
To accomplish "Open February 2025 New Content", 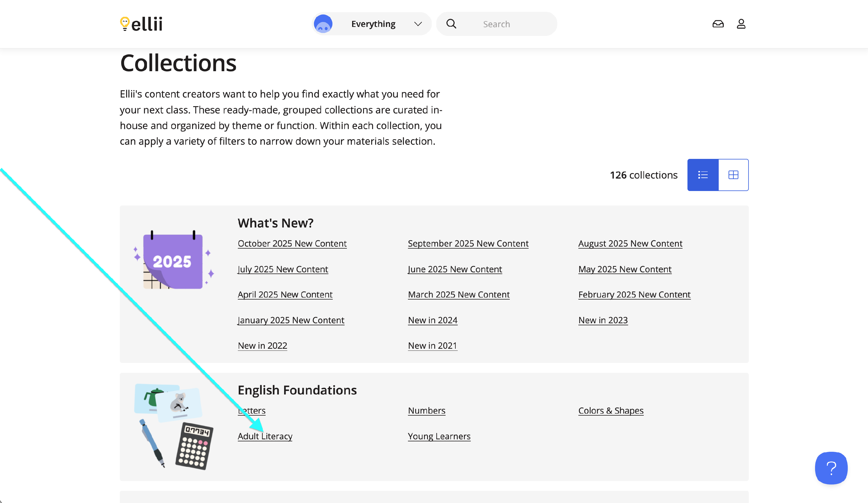I will tap(635, 295).
